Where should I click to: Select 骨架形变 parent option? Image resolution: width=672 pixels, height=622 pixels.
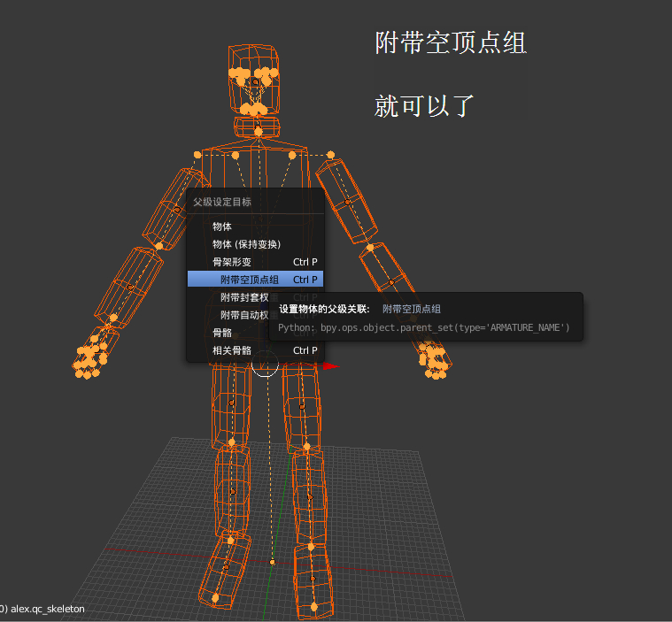point(255,262)
